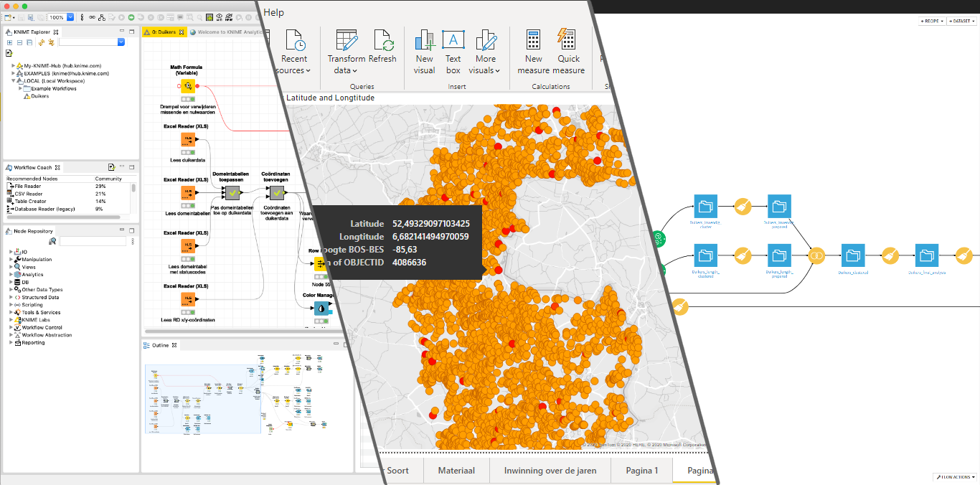Image resolution: width=980 pixels, height=485 pixels.
Task: Click the Outline panel workflow overview thumbnail
Action: tap(203, 400)
